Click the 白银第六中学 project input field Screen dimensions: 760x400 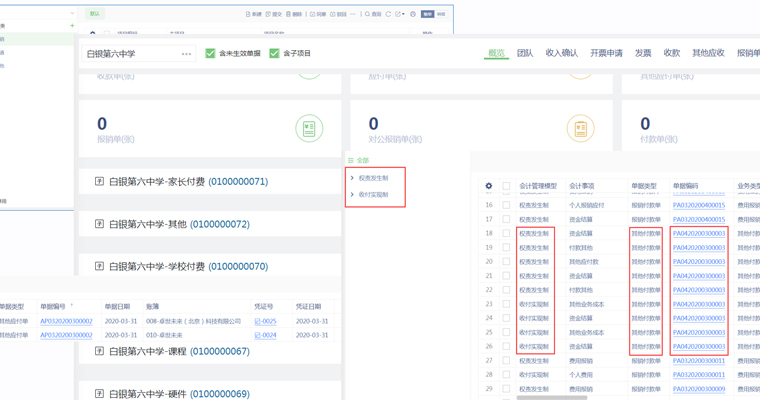coord(130,54)
